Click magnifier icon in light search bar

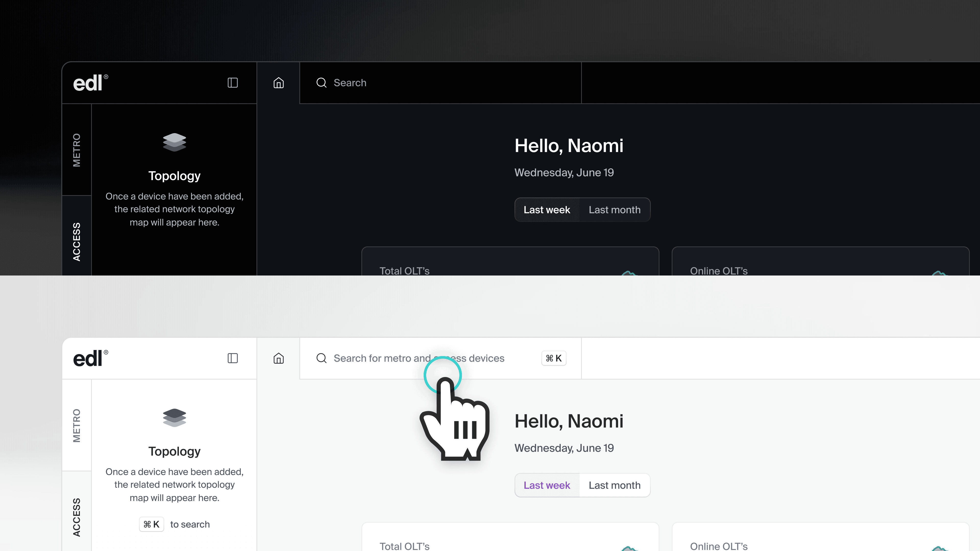point(322,358)
